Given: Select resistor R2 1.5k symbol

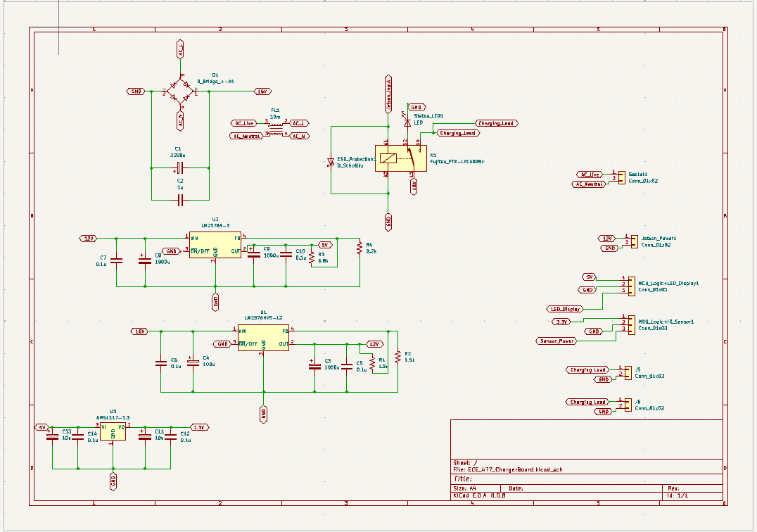Looking at the screenshot, I should (x=397, y=357).
